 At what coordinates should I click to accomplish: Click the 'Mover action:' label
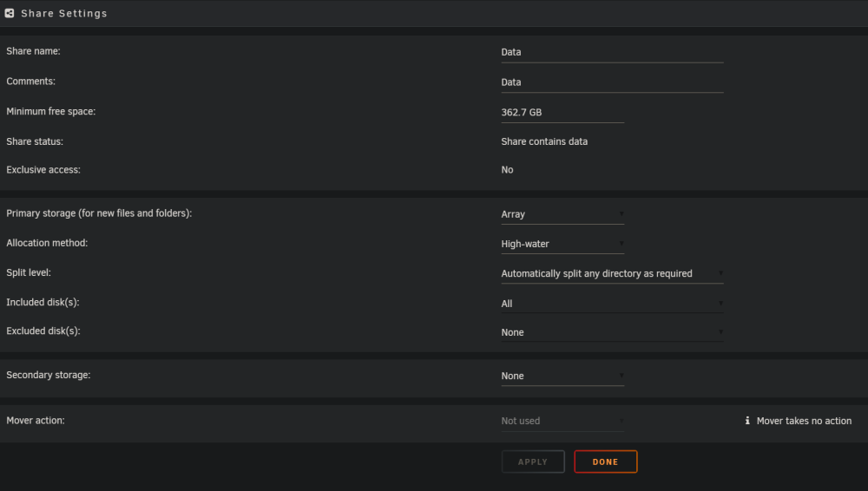coord(36,420)
